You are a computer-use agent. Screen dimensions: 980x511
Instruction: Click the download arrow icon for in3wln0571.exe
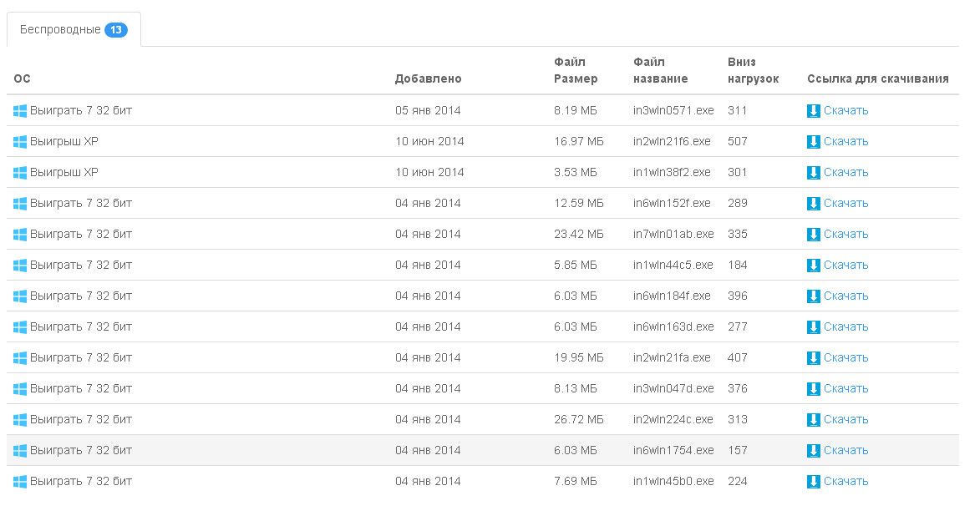coord(813,111)
